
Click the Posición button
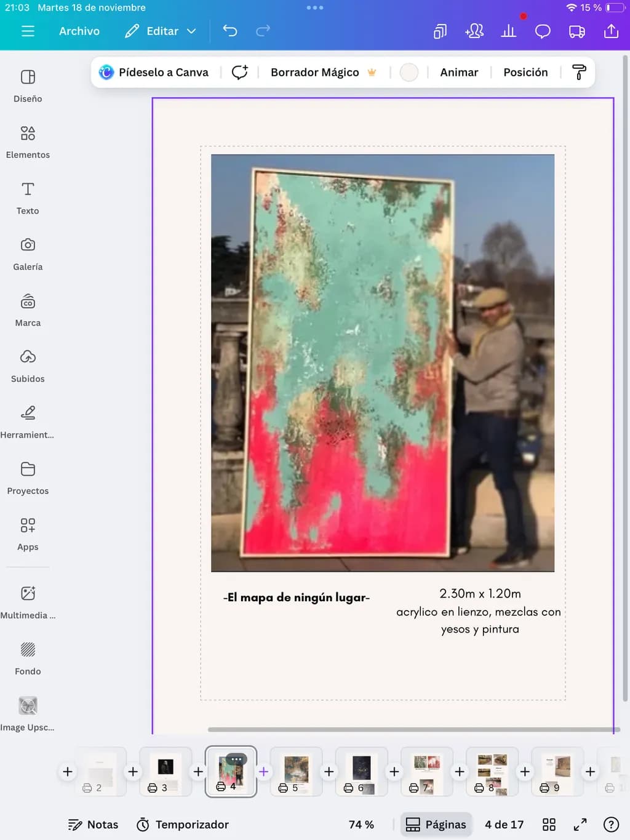[525, 72]
